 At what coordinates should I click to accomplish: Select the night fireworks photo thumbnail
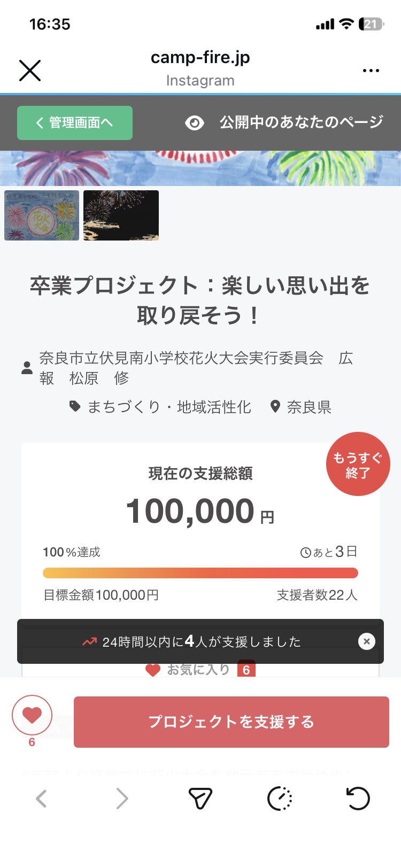pos(121,215)
